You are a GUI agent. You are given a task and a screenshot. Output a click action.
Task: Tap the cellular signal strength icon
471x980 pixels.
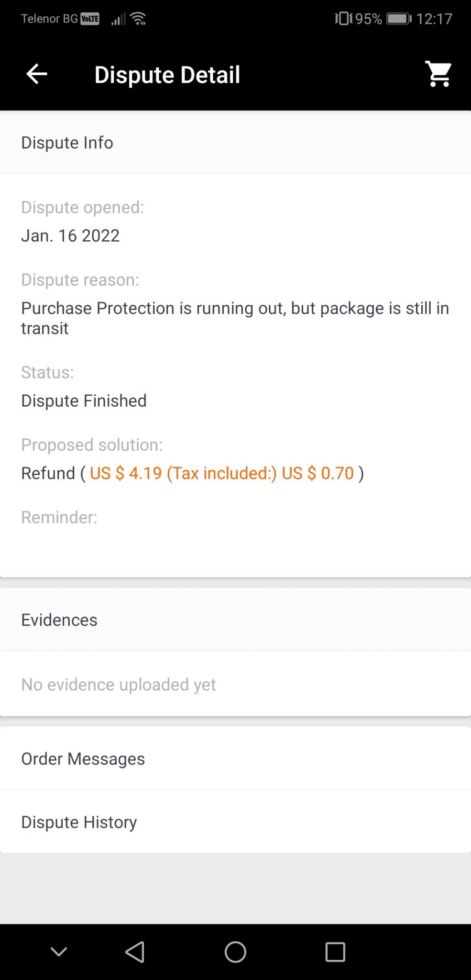pyautogui.click(x=118, y=19)
